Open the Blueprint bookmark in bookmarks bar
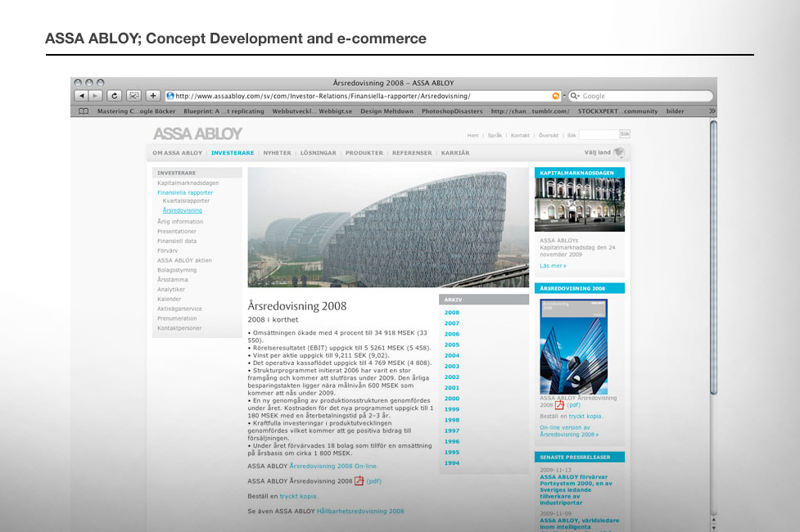Viewport: 800px width, 532px height. pos(224,111)
